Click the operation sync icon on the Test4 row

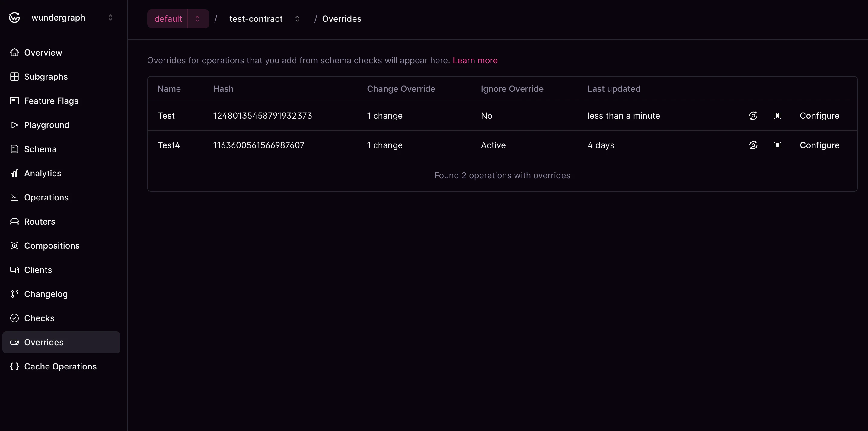pyautogui.click(x=753, y=145)
